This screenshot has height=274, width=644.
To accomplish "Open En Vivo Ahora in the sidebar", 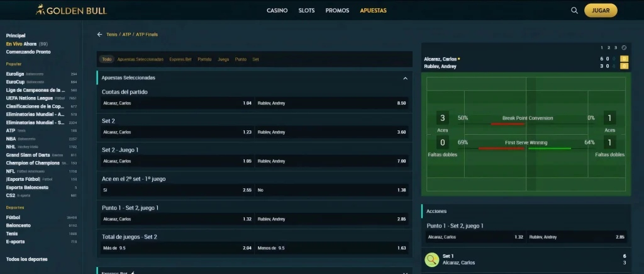I will 26,44.
